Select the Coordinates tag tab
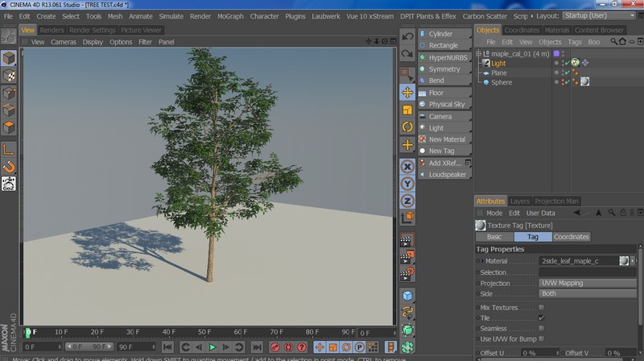 tap(572, 237)
